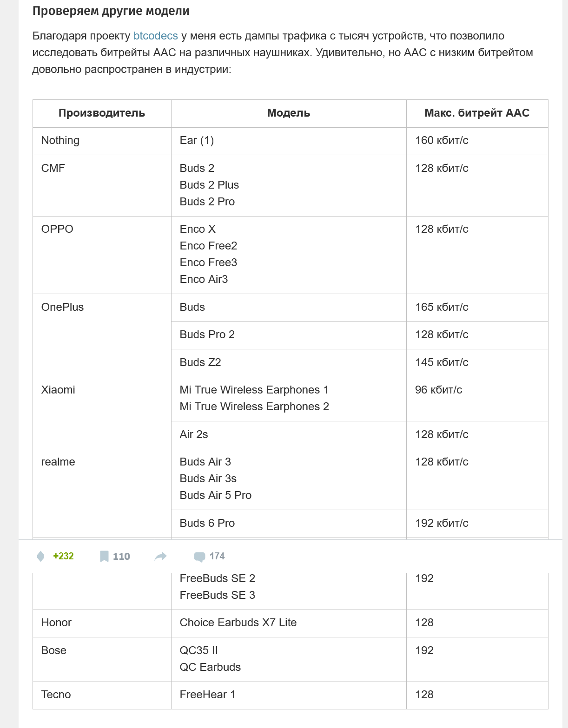The width and height of the screenshot is (568, 728).
Task: Click the 110 bookmarks count
Action: [121, 556]
